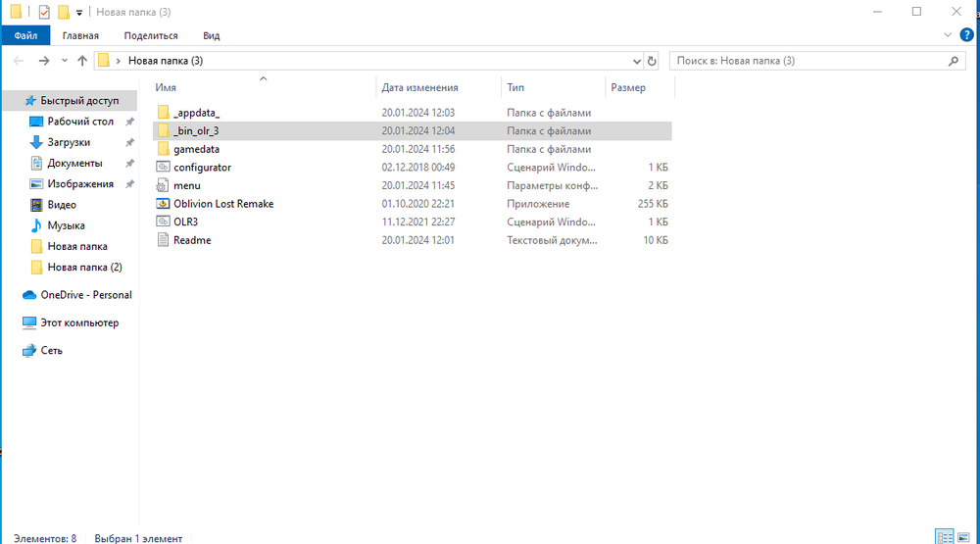Go back with the left arrow
Viewport: 980px width, 544px height.
pos(19,61)
